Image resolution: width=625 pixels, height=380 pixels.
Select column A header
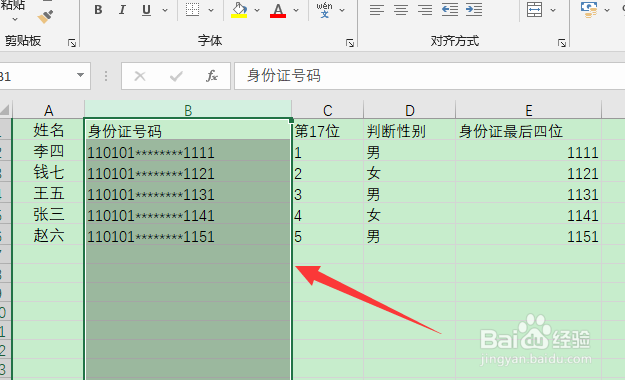click(x=48, y=110)
